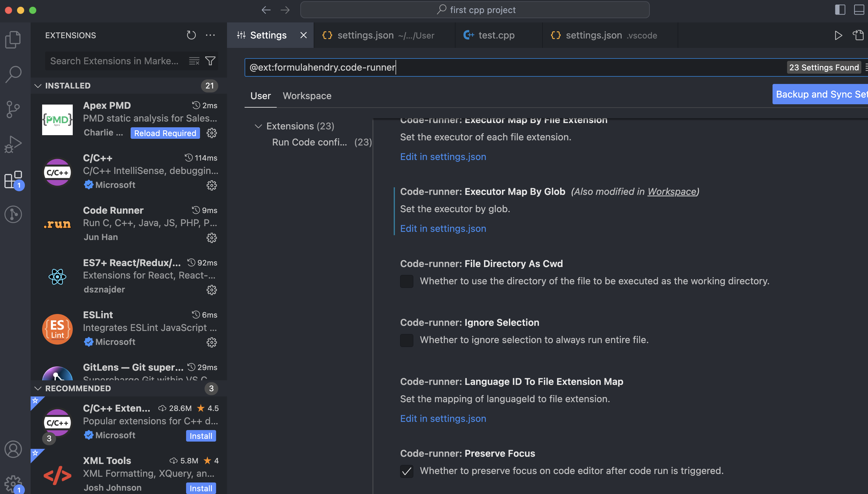The width and height of the screenshot is (868, 494).
Task: Collapse the RECOMMENDED extensions section
Action: (38, 389)
